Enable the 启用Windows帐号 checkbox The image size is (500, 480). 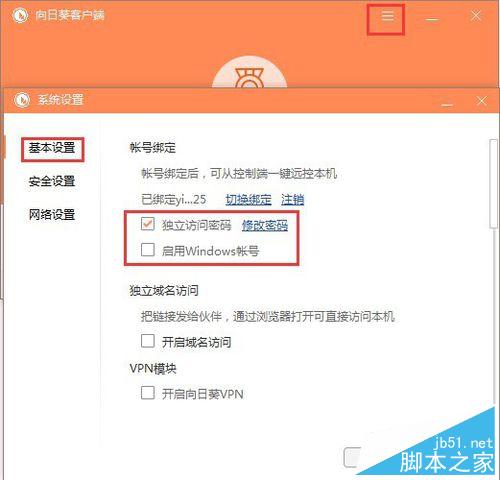[x=148, y=249]
